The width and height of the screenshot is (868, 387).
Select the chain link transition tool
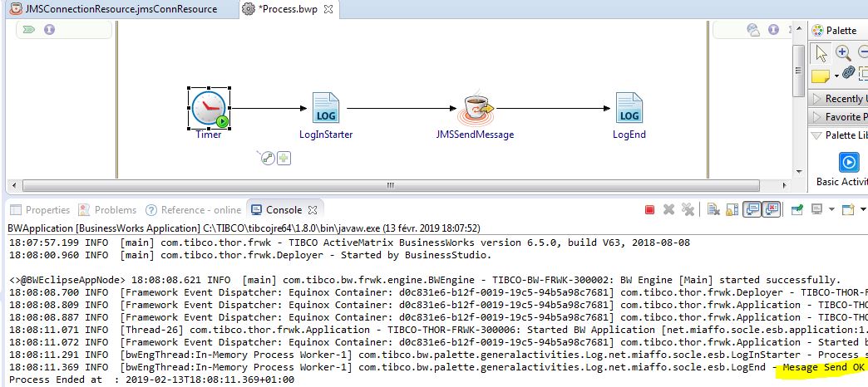pos(848,72)
